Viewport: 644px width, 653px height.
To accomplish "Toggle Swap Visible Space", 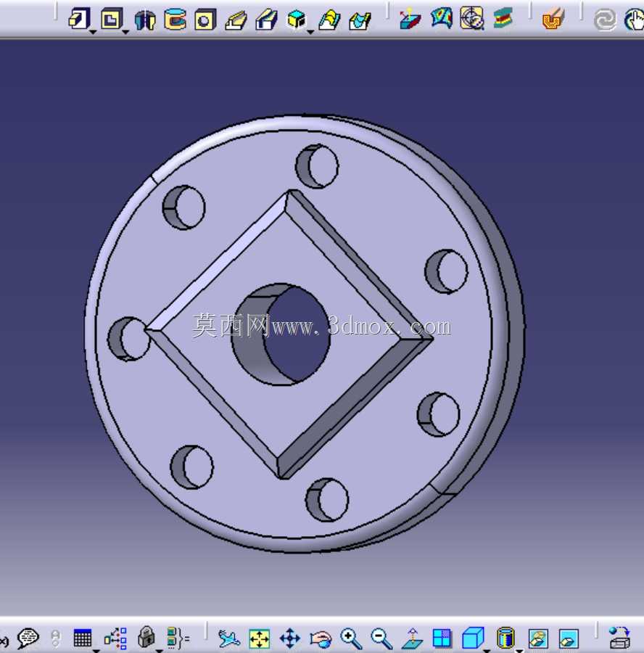I will (569, 638).
